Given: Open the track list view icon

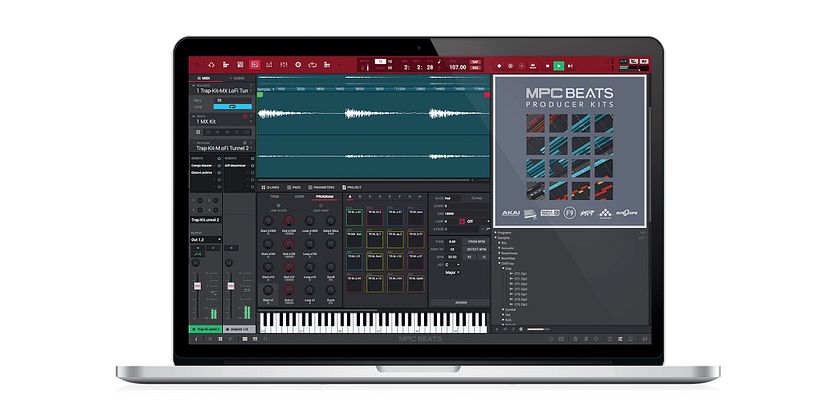Looking at the screenshot, I should tap(226, 65).
